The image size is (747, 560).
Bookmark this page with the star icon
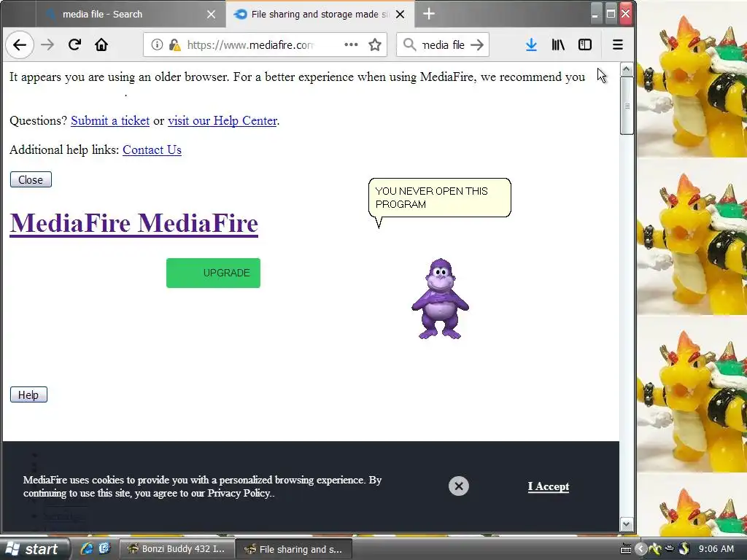375,44
